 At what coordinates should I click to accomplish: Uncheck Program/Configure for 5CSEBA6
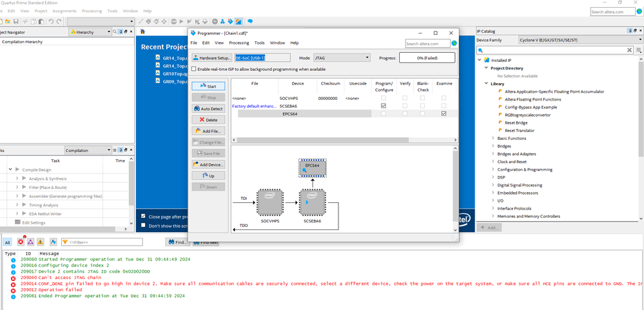384,106
